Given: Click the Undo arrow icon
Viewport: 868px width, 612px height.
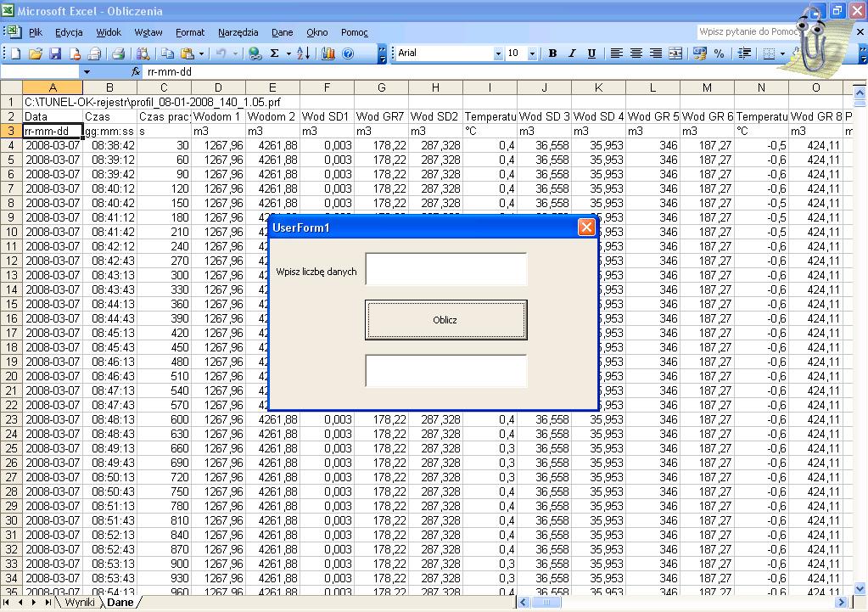Looking at the screenshot, I should [x=221, y=53].
